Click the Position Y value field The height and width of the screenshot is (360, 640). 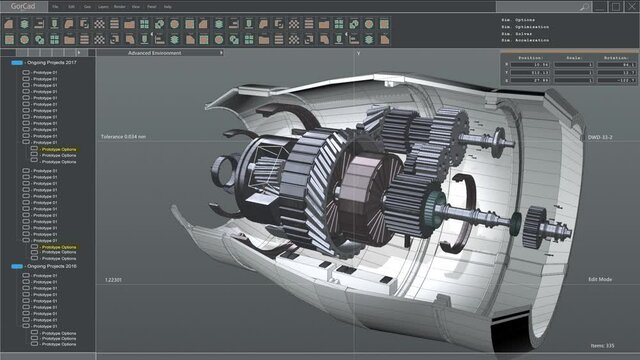(x=530, y=73)
